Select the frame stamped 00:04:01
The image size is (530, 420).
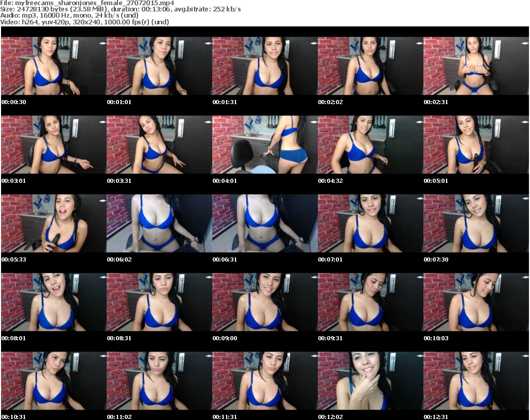click(264, 144)
